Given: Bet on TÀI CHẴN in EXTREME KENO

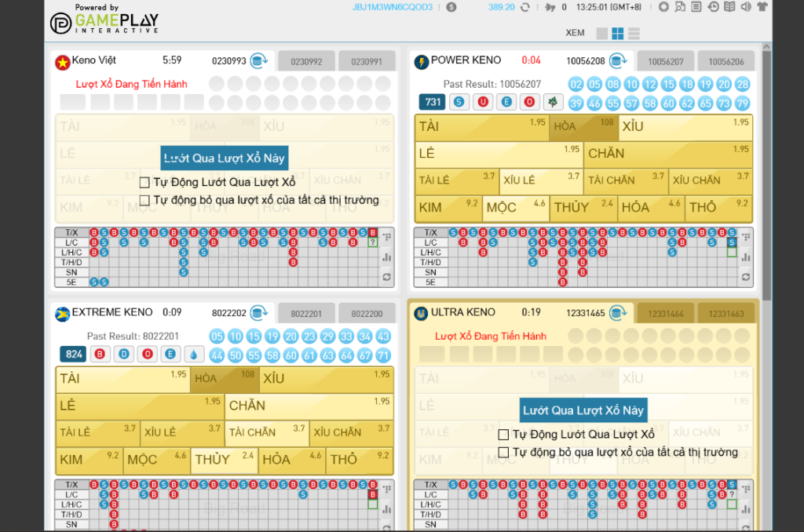Looking at the screenshot, I should (x=267, y=434).
